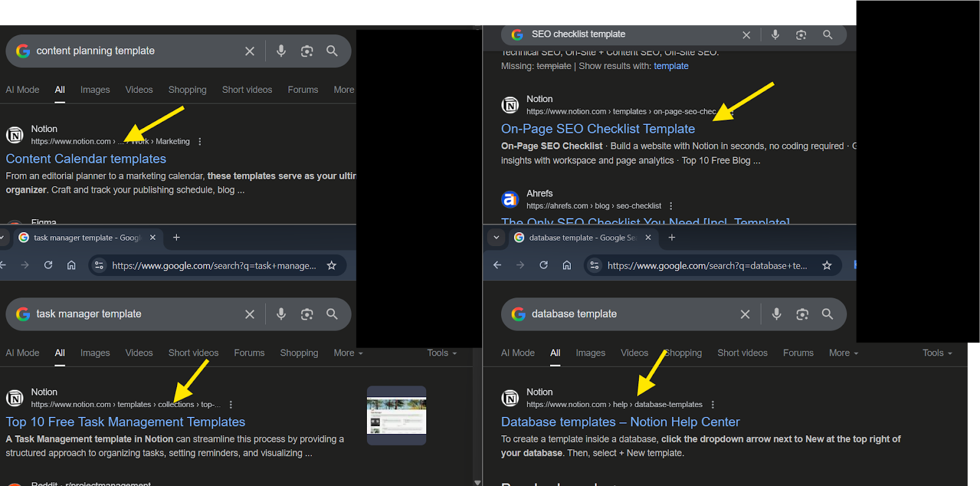This screenshot has width=980, height=486.
Task: Clear the content planning template search
Action: tap(249, 51)
